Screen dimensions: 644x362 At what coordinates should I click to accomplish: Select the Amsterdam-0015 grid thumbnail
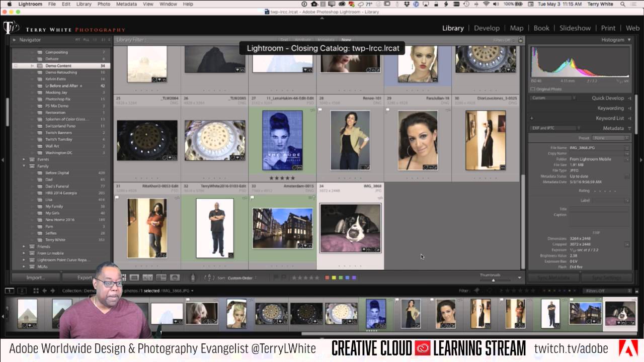point(282,228)
